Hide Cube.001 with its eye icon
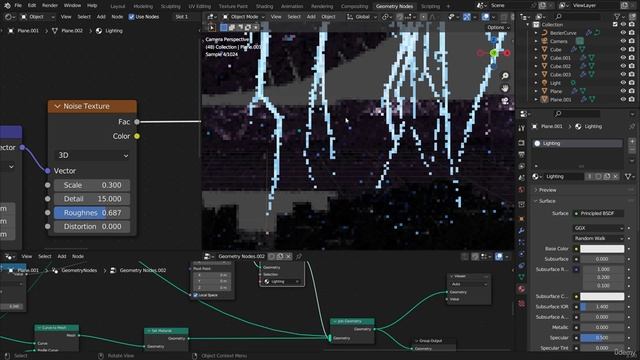 [623, 58]
